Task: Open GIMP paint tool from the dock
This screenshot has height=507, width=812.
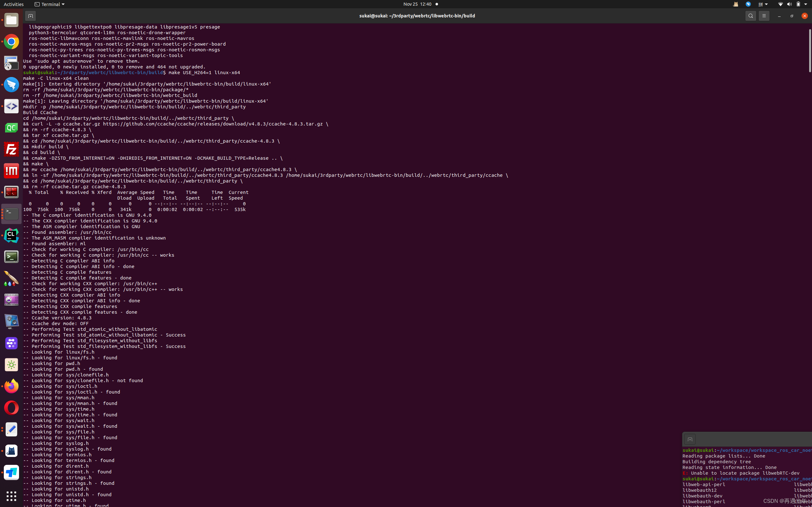Action: click(x=11, y=278)
